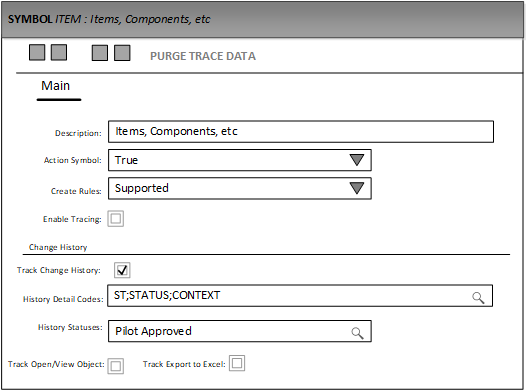Screen dimensions: 527x391
Task: Open the Action Symbol combo box showing True
Action: point(240,160)
